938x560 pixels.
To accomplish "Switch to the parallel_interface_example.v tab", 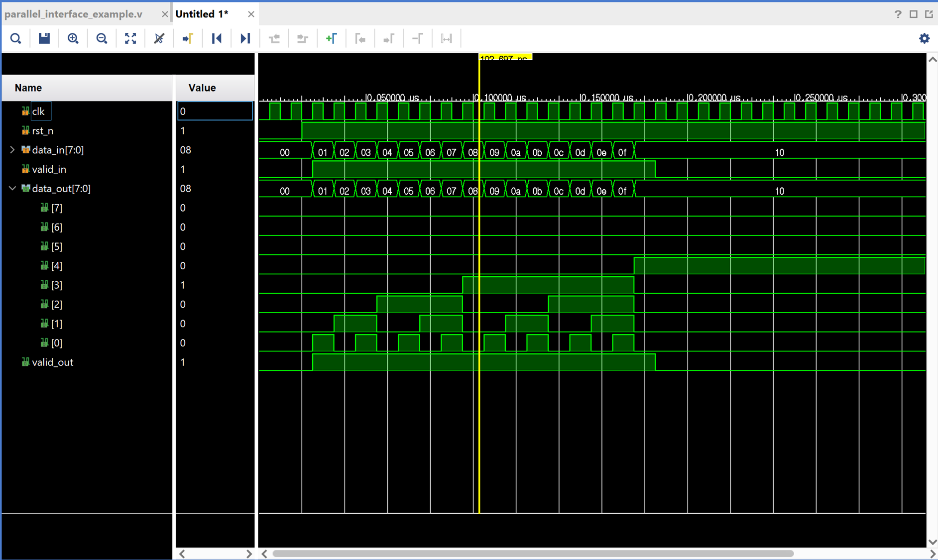I will point(73,14).
